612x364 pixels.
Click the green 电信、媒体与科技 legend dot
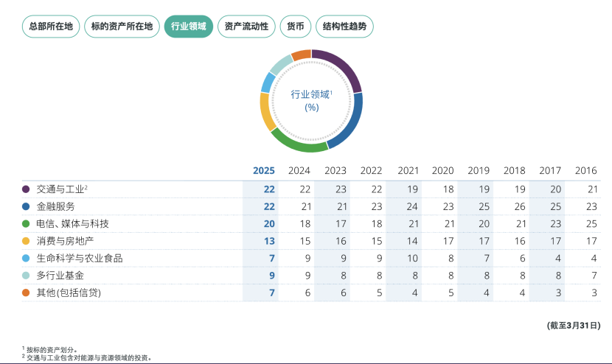pos(26,224)
